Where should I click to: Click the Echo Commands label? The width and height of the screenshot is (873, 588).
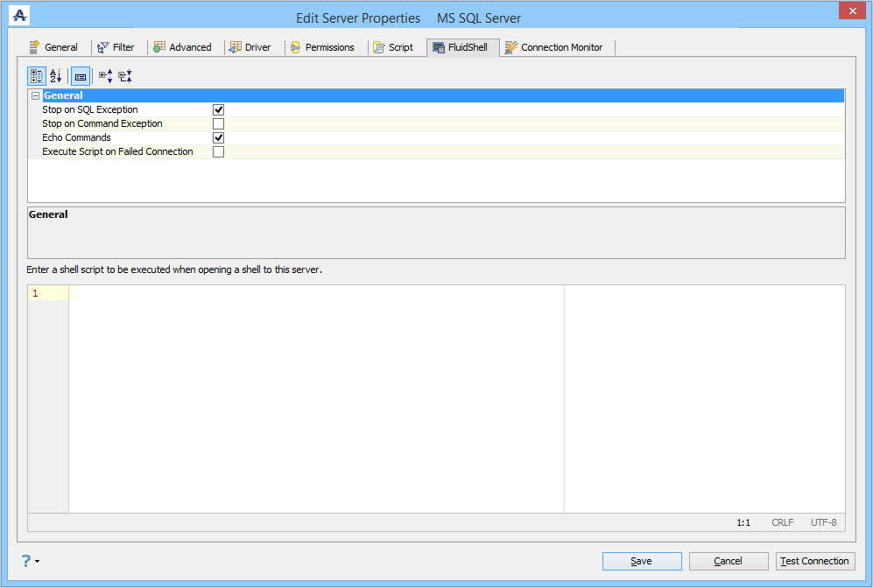(77, 137)
